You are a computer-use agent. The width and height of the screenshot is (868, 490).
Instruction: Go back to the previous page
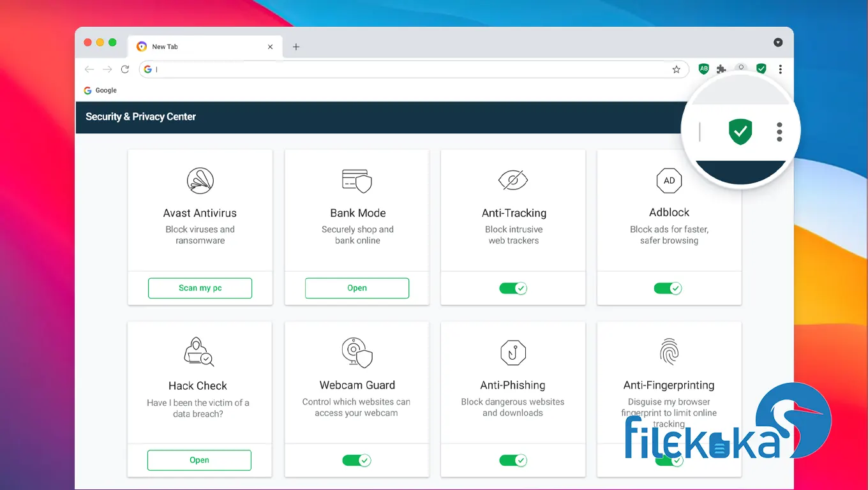(x=89, y=69)
